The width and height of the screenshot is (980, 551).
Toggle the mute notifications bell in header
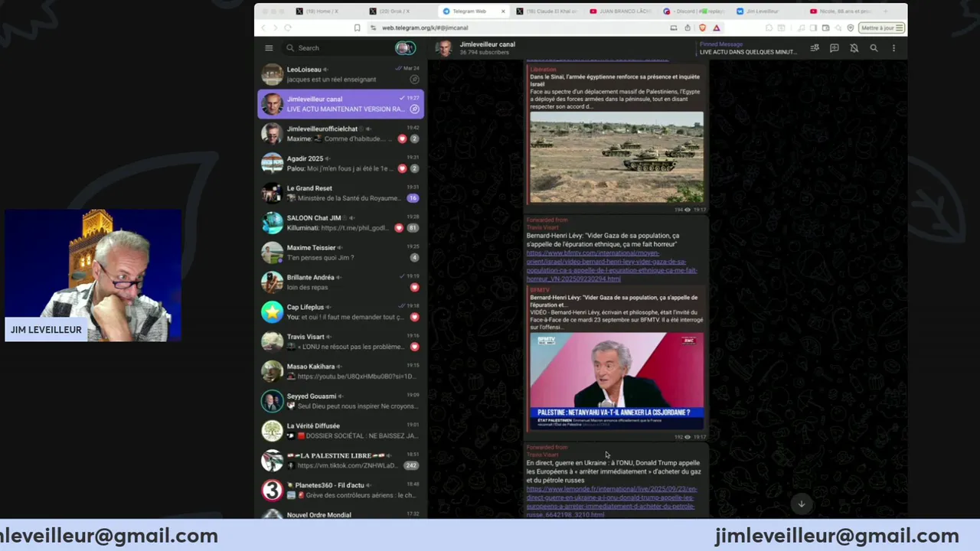[x=854, y=48]
